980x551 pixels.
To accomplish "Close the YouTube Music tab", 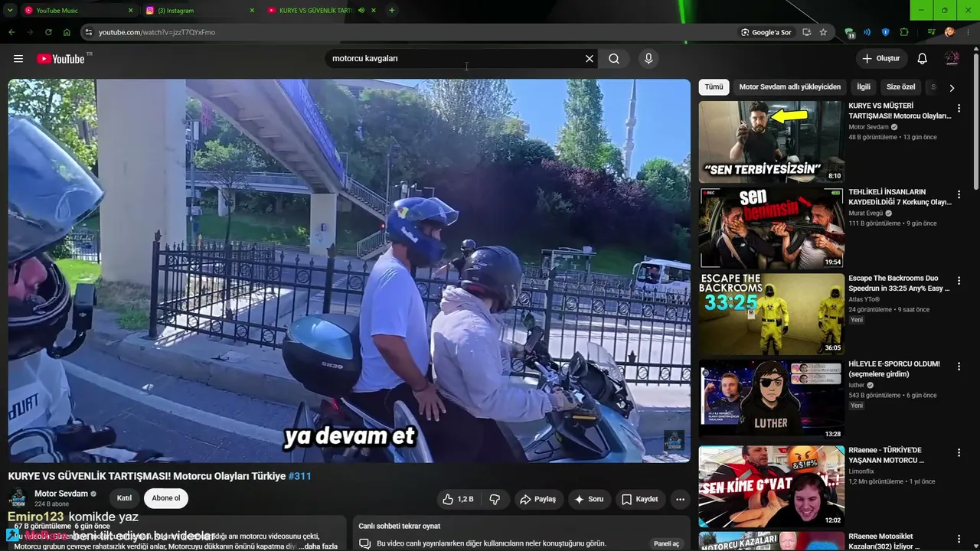I will 130,11.
